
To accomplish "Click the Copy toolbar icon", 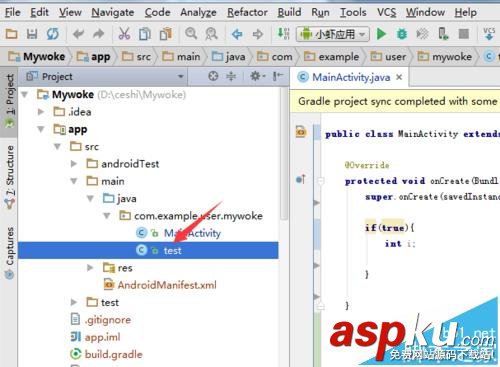I will point(145,34).
